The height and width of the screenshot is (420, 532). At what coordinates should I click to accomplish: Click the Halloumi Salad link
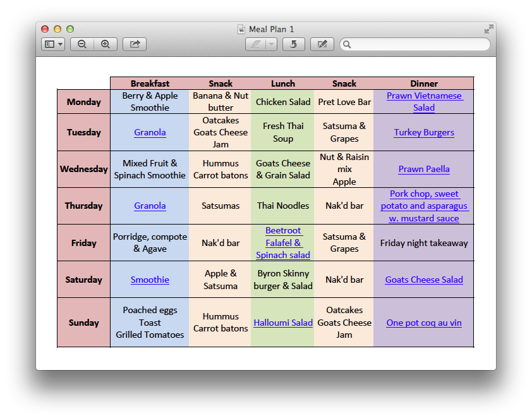point(283,323)
